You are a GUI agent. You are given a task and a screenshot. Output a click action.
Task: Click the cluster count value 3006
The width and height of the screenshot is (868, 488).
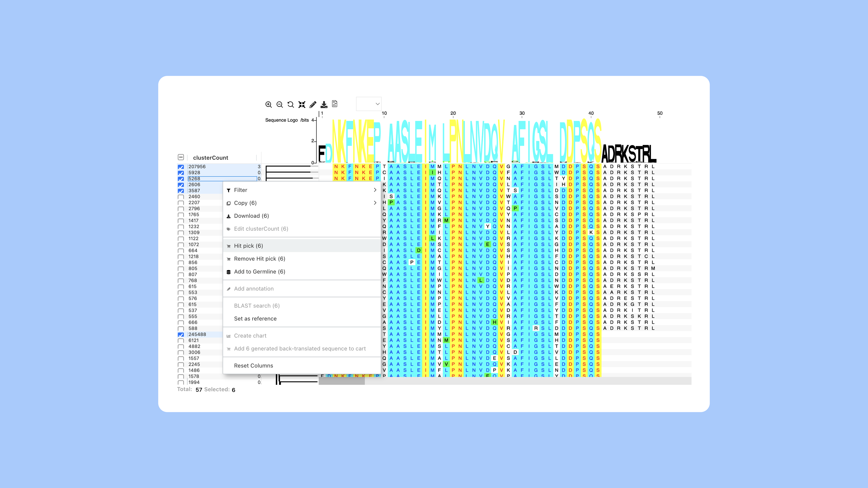(194, 352)
